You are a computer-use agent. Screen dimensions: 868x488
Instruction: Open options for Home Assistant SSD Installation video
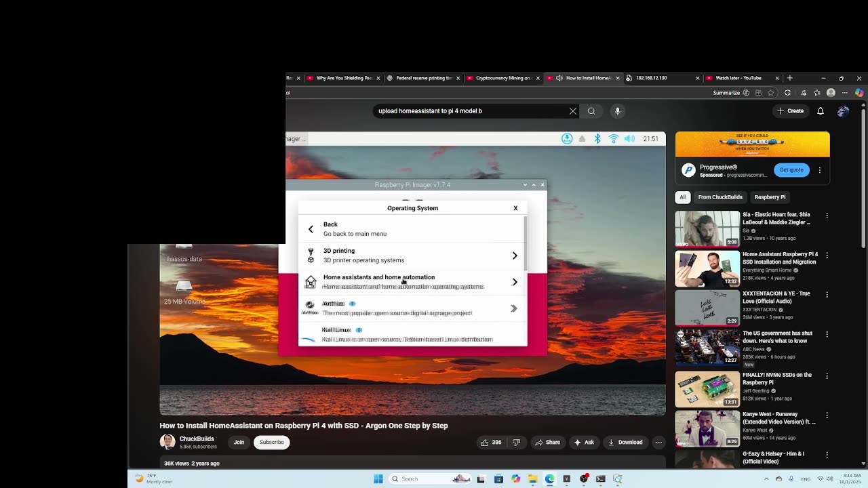click(x=827, y=256)
